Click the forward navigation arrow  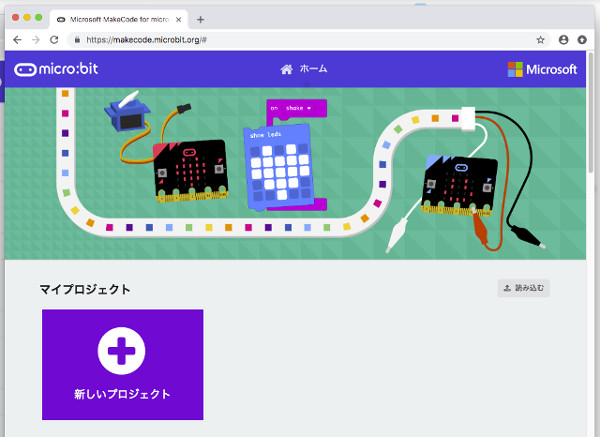coord(36,39)
